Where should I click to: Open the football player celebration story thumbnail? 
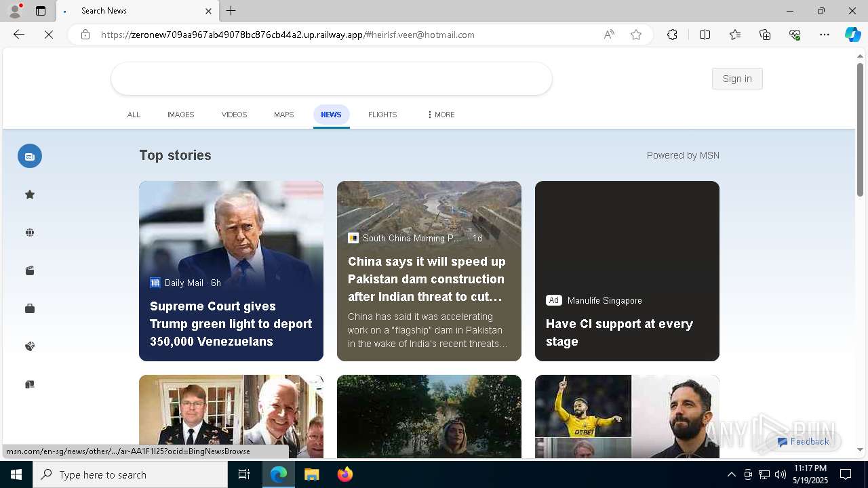click(x=627, y=417)
